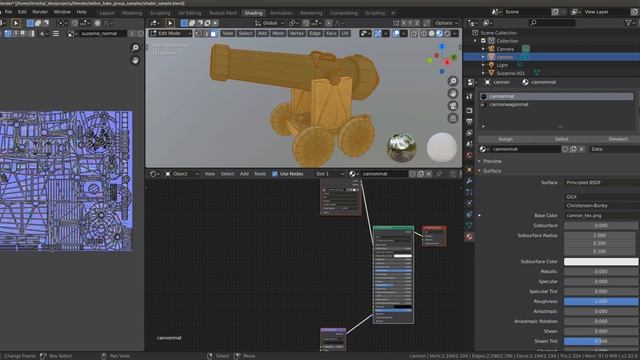Open the Object properties tab icon
640x360 pixels.
pos(469,169)
